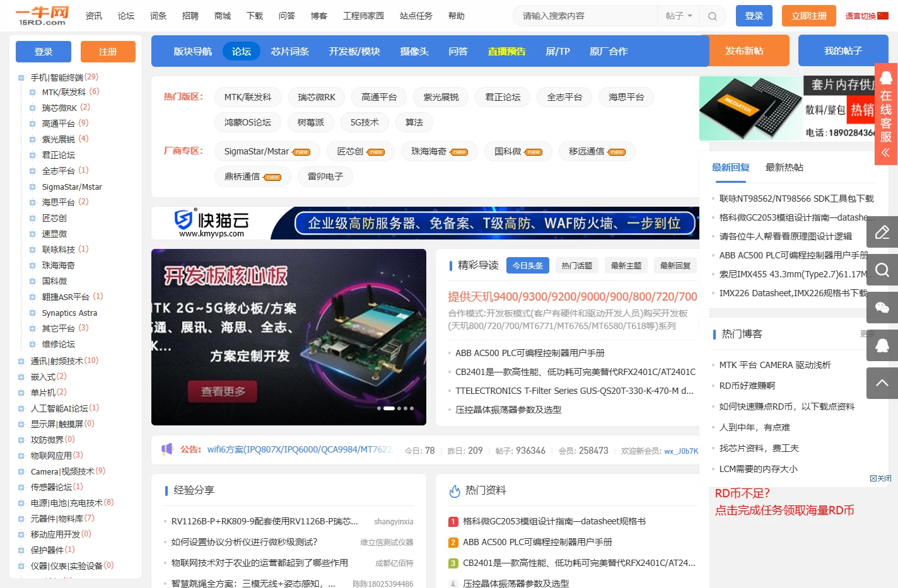Expand the 单片机 tree node
898x588 pixels.
tap(21, 393)
